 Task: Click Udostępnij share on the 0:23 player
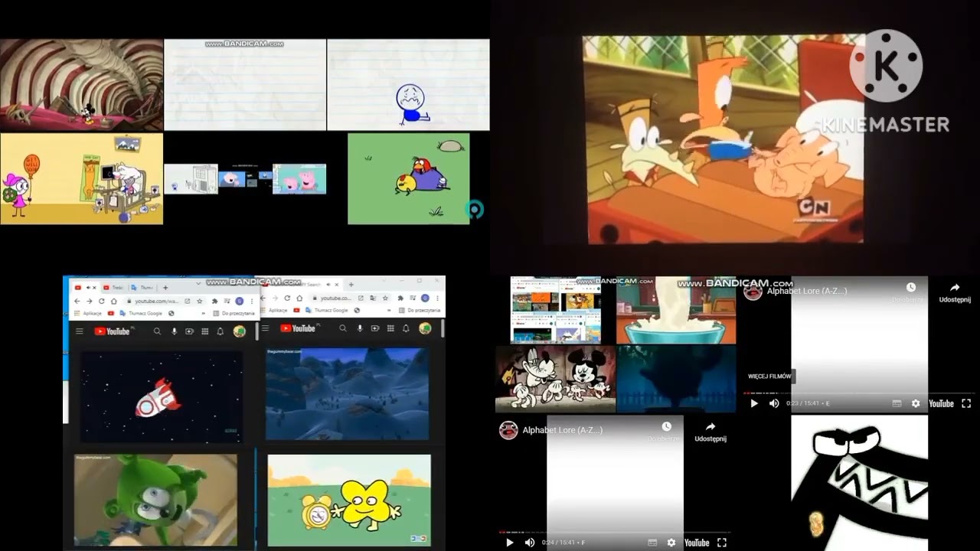tap(955, 293)
